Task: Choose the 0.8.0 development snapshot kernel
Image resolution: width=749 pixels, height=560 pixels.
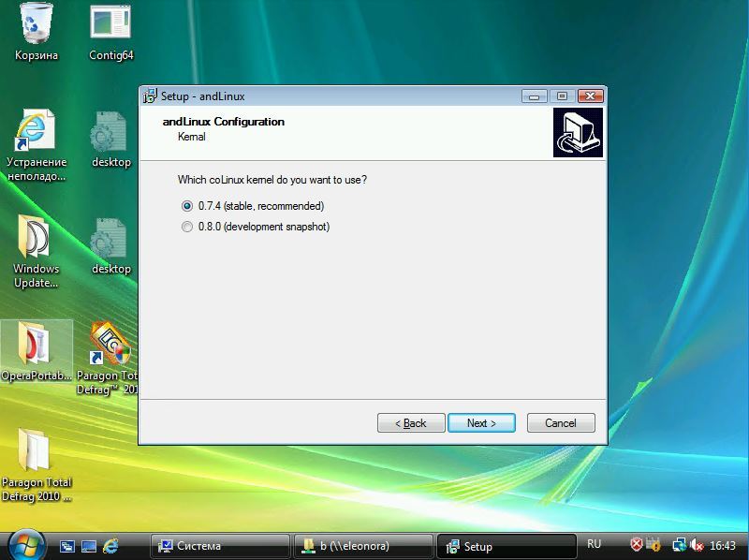Action: pos(188,227)
